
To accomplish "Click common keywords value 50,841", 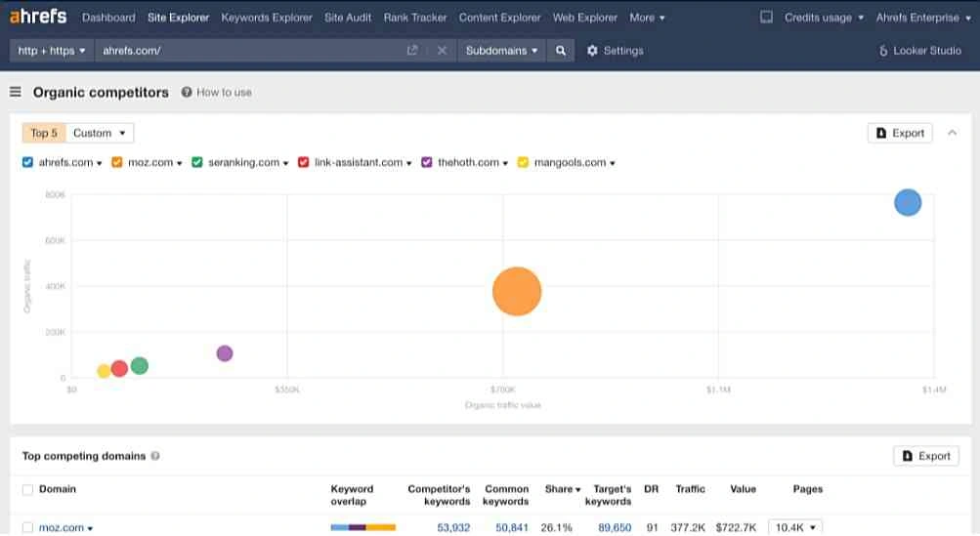I will point(512,528).
